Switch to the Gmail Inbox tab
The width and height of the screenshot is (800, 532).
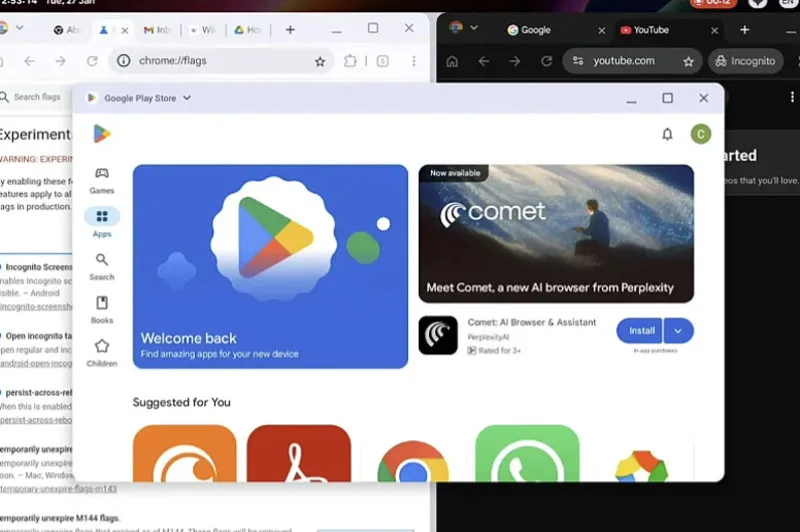click(x=157, y=30)
